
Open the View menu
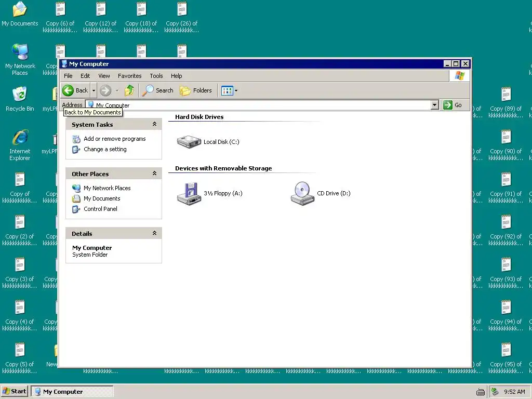104,76
